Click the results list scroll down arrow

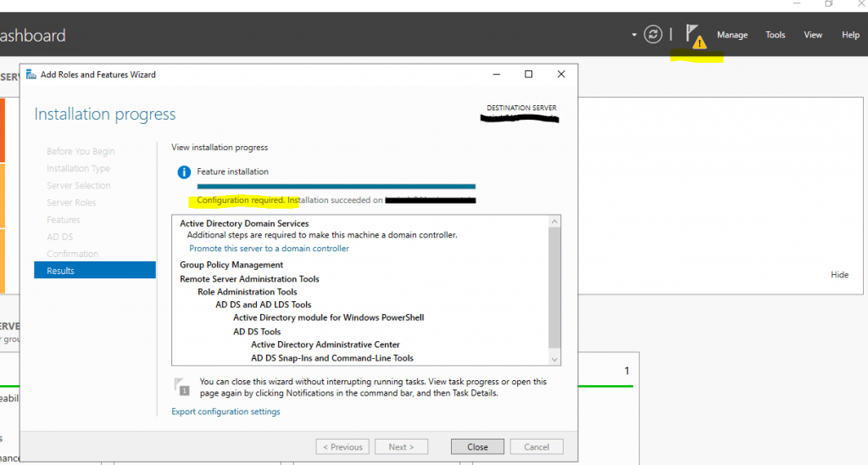point(554,360)
